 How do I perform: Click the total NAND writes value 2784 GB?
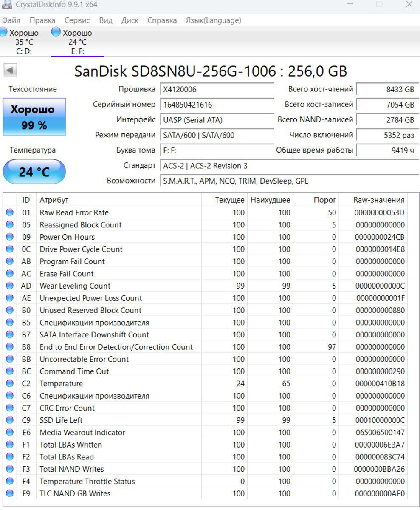pyautogui.click(x=388, y=120)
